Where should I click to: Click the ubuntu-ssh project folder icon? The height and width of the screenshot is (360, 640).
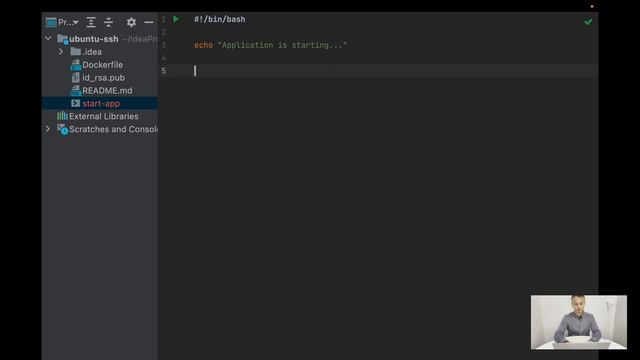62,39
